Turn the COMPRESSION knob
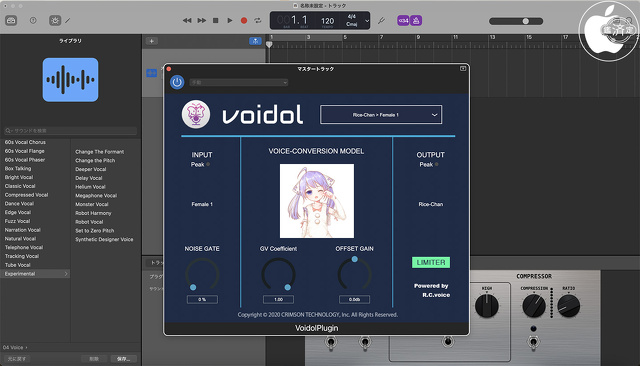This screenshot has height=366, width=640. coord(534,306)
